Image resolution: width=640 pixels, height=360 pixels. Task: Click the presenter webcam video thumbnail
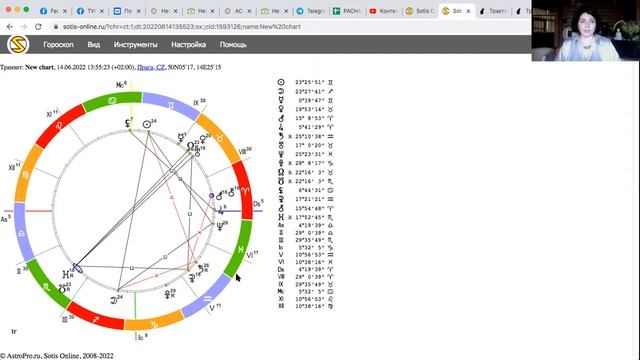click(x=585, y=31)
